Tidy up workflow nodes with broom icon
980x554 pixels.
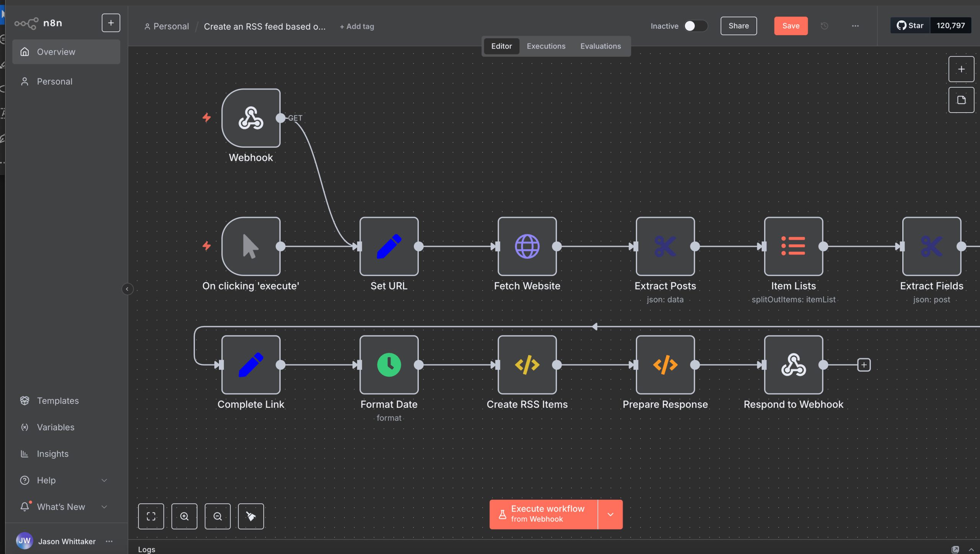(x=251, y=516)
